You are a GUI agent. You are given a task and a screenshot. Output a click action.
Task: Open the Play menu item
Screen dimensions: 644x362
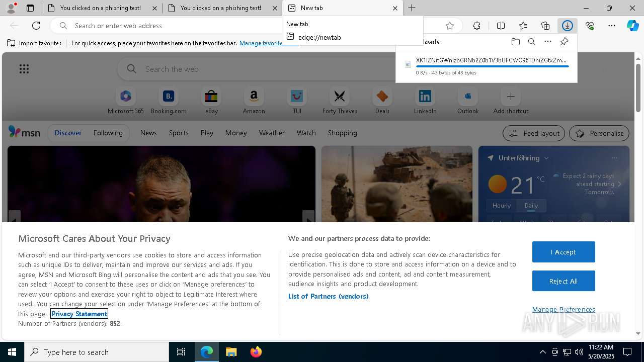[x=207, y=133]
